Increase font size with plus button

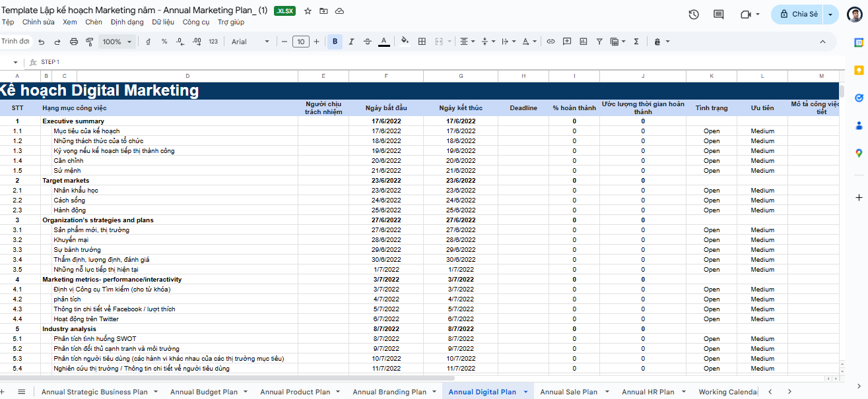point(316,42)
